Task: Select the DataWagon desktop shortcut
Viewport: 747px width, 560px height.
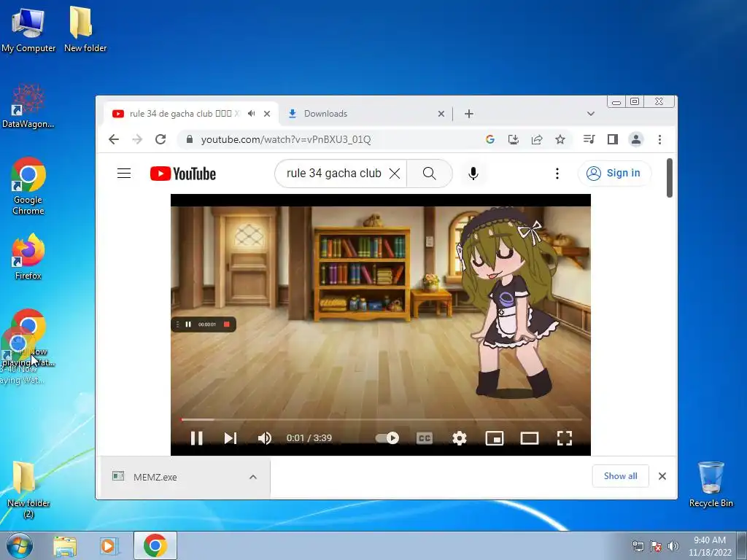Action: 28,106
